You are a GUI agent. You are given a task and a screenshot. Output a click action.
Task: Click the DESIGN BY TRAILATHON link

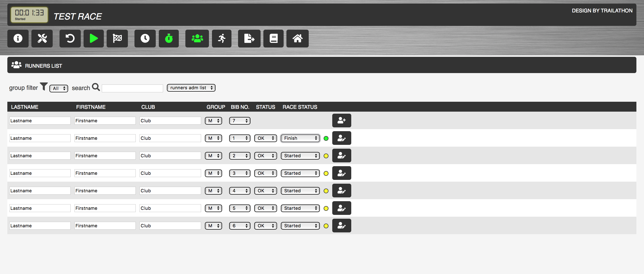pos(602,11)
